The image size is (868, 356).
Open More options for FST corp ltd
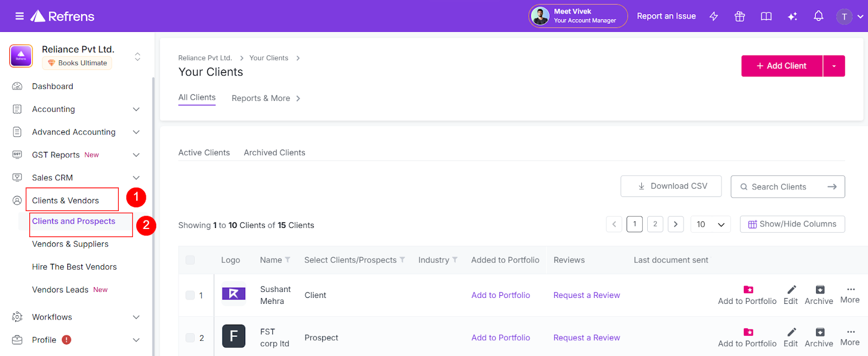pos(850,337)
